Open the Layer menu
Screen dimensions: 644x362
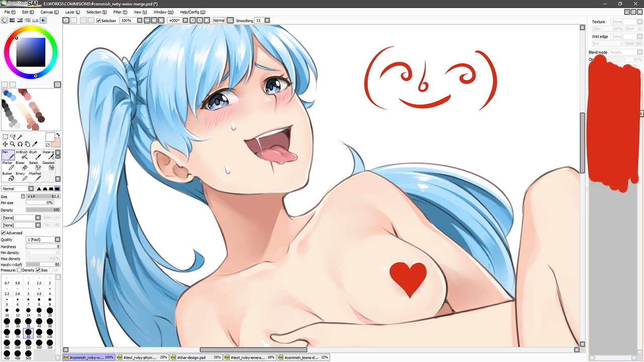[72, 12]
